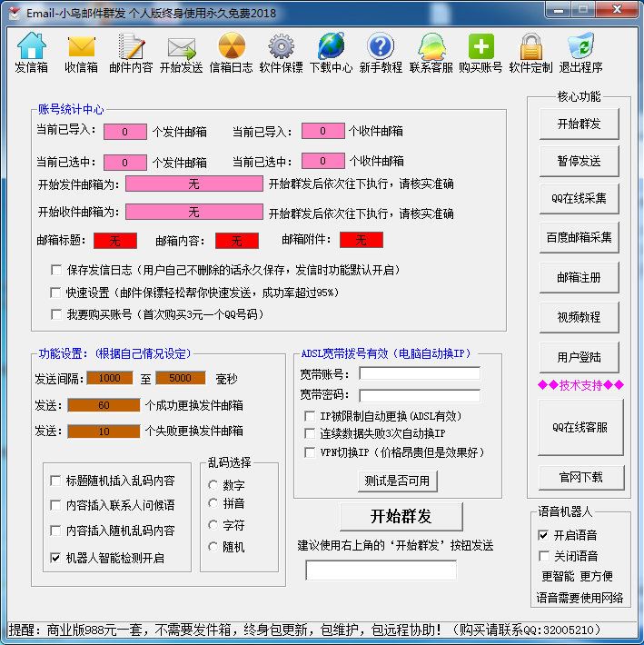This screenshot has height=645, width=644.
Task: Check the VPN切换IP option
Action: [311, 452]
